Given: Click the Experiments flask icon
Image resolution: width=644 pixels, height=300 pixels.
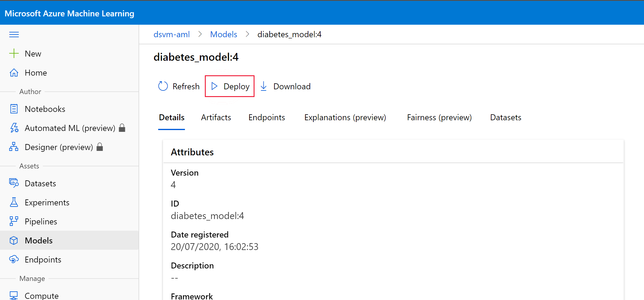Looking at the screenshot, I should click(14, 202).
